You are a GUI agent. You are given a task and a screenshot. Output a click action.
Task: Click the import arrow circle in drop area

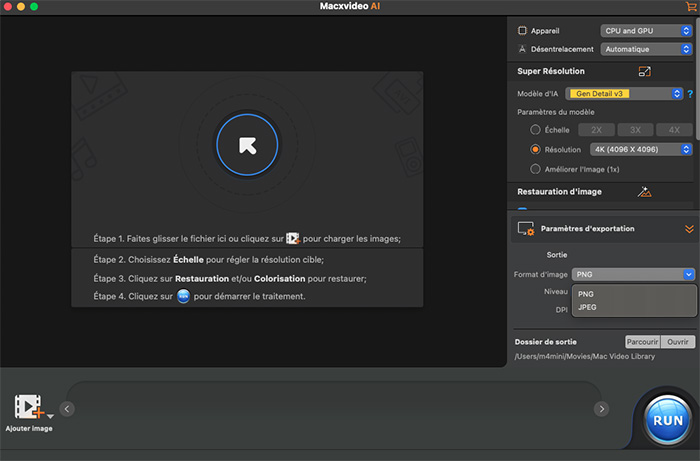(247, 145)
